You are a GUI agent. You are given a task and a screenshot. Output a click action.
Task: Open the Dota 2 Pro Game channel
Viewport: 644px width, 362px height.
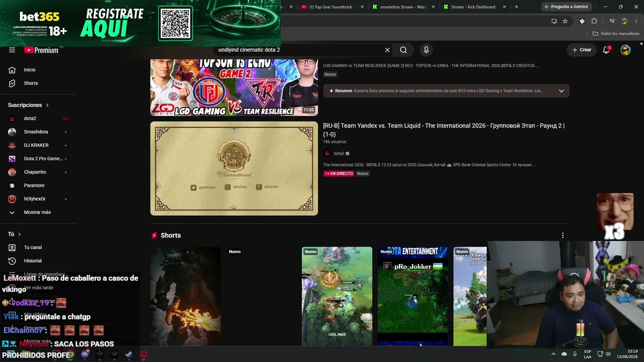[x=39, y=159]
